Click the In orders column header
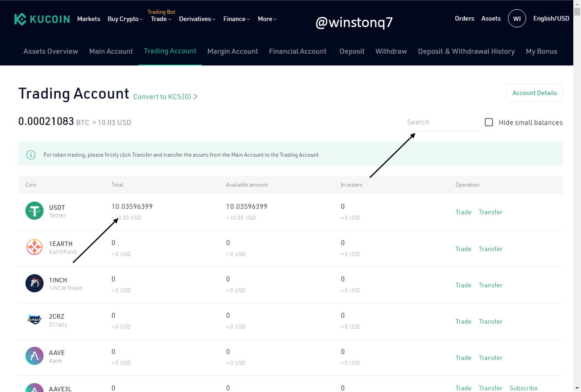The height and width of the screenshot is (392, 581). [352, 185]
